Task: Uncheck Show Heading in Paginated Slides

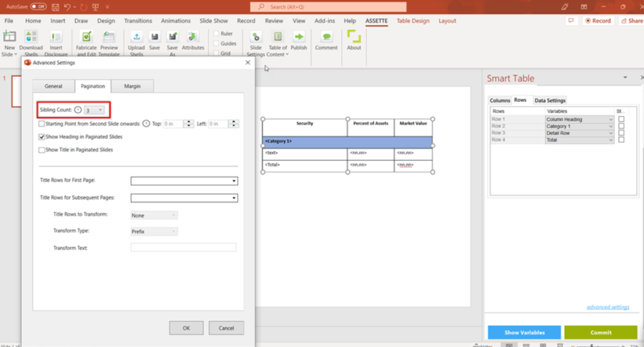Action: tap(42, 137)
